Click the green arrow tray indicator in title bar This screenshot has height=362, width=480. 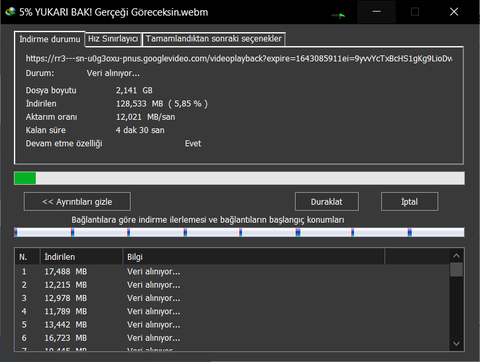tap(339, 15)
